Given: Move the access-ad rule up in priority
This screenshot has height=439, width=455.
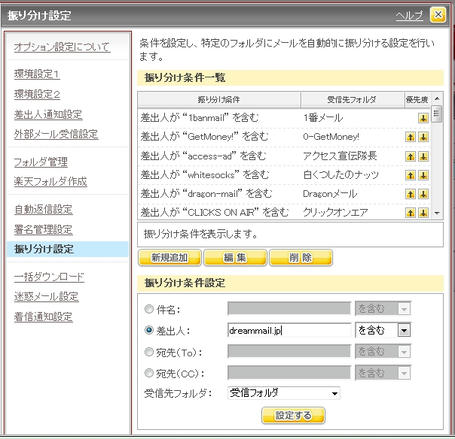Looking at the screenshot, I should click(410, 156).
